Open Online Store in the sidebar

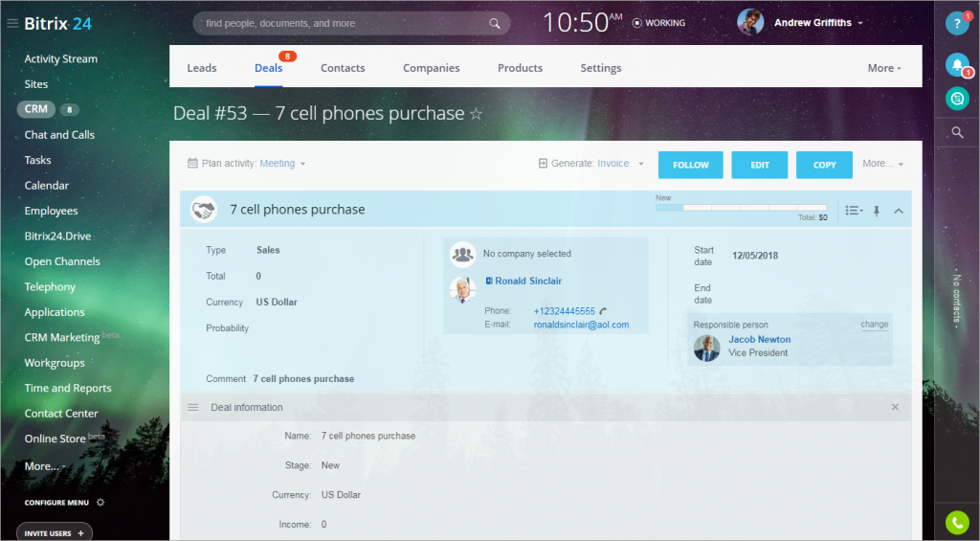[x=55, y=440]
